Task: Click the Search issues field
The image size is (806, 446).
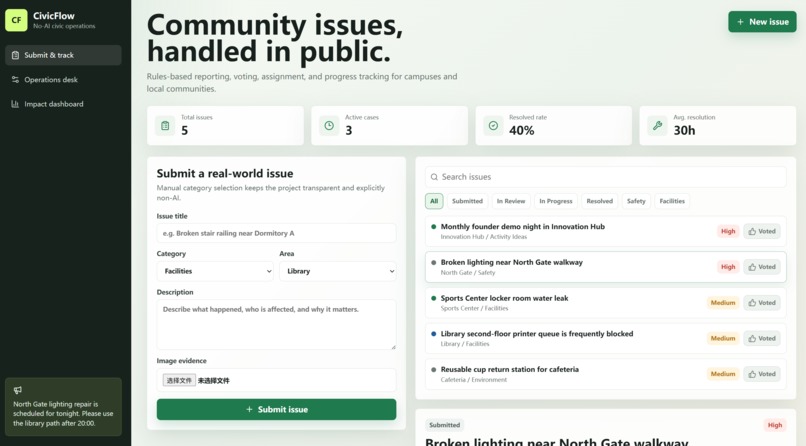Action: 606,177
